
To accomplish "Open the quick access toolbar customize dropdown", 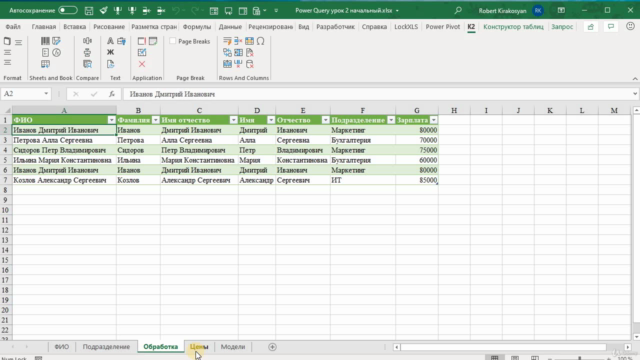I will (276, 11).
